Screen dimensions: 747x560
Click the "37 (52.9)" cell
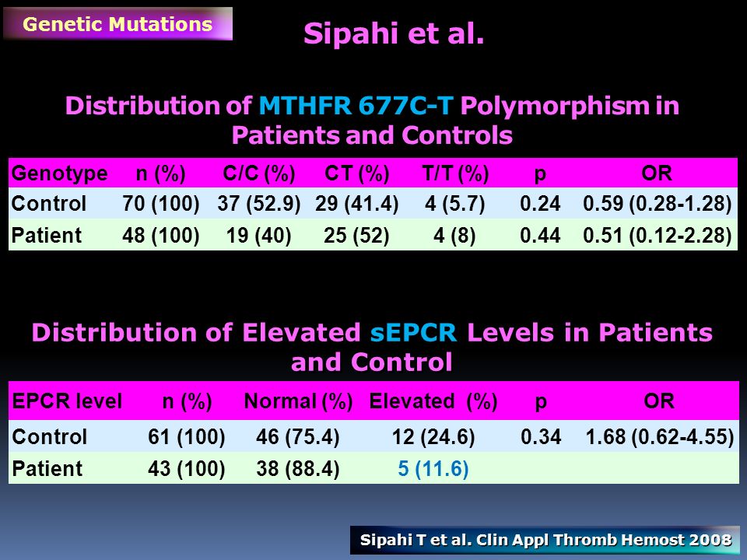[258, 204]
